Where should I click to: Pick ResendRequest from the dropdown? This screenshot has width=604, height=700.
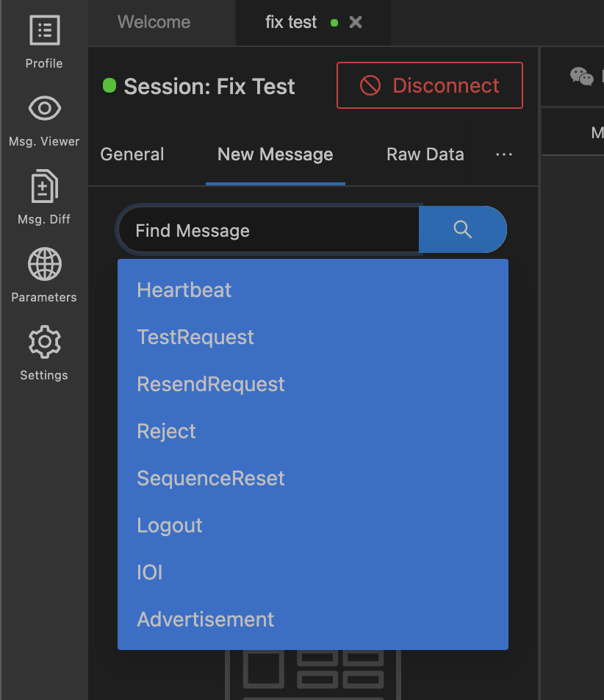coord(211,384)
